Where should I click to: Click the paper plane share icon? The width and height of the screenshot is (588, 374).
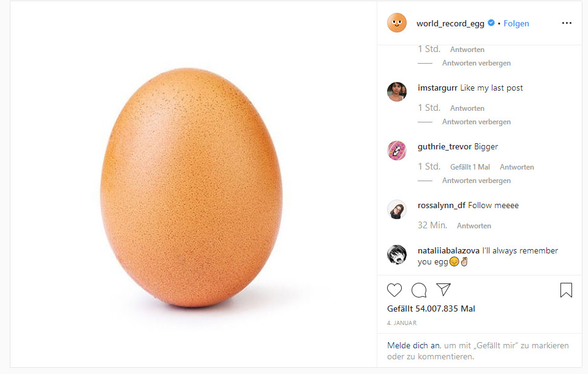[443, 290]
